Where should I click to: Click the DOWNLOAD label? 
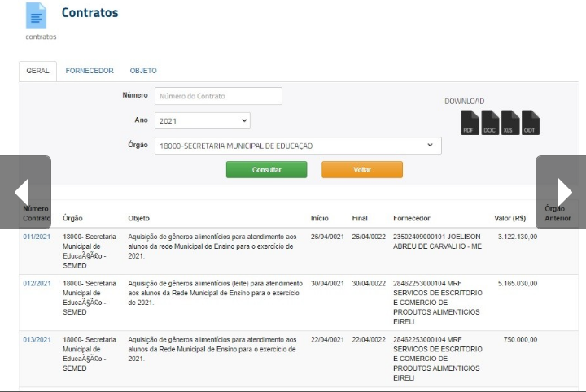(x=464, y=102)
